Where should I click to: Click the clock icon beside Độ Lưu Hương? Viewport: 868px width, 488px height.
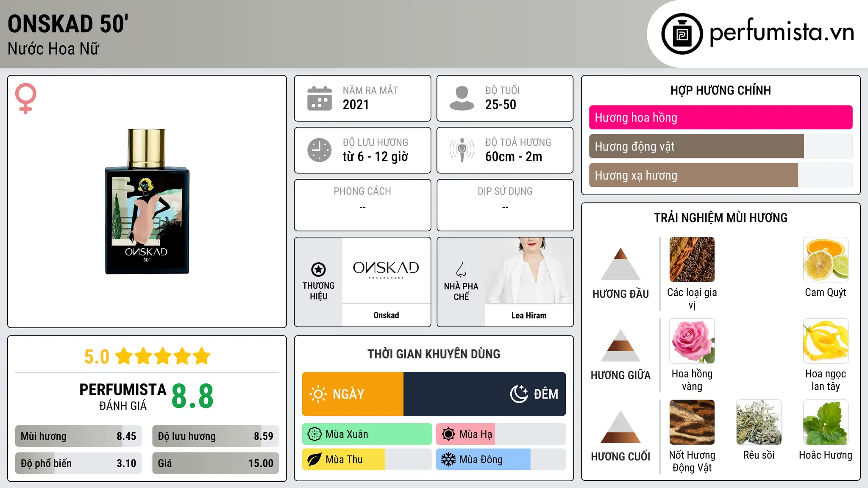pos(320,150)
